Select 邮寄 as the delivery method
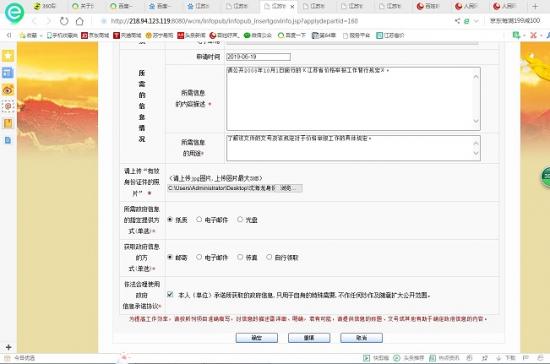 (x=170, y=257)
